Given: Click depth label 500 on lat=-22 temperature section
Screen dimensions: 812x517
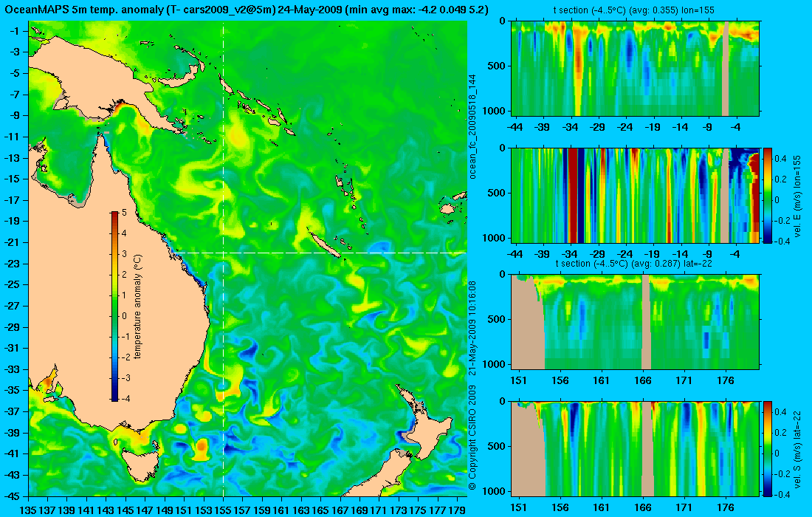Looking at the screenshot, I should 498,319.
